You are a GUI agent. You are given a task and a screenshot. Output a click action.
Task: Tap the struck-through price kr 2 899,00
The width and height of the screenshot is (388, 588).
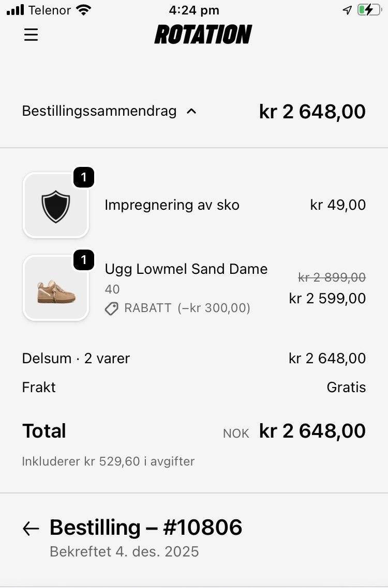click(x=332, y=277)
